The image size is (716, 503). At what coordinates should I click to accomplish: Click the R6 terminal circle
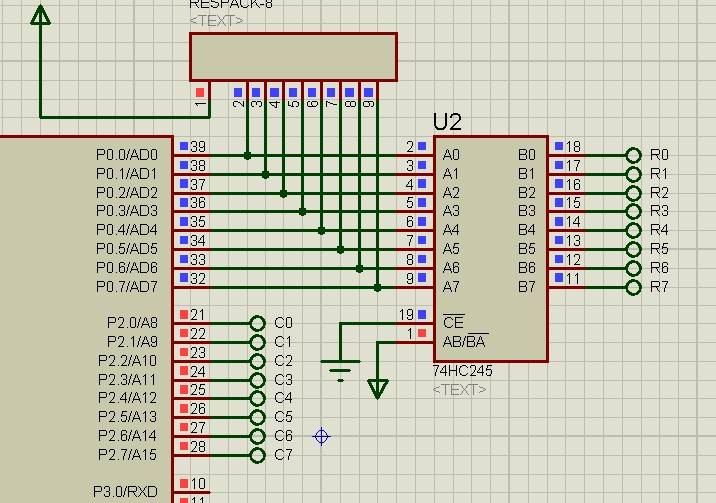pos(633,268)
